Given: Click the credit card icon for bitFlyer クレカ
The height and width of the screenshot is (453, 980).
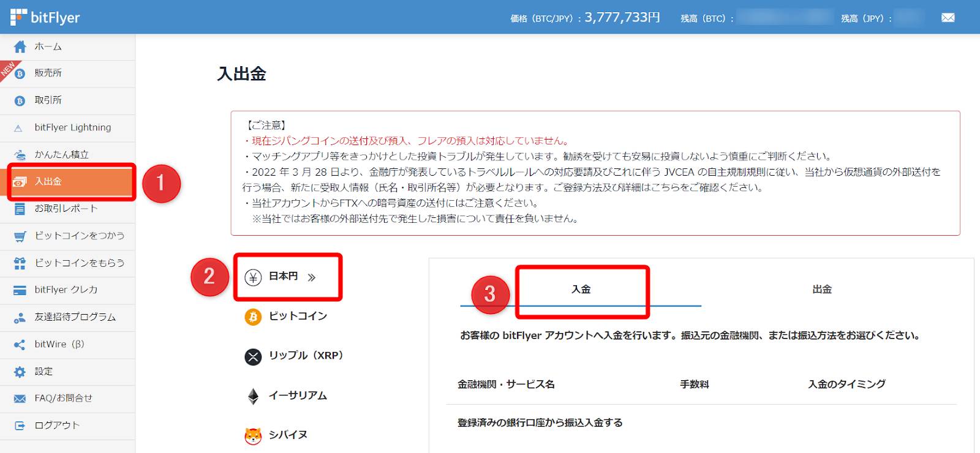Looking at the screenshot, I should click(20, 290).
